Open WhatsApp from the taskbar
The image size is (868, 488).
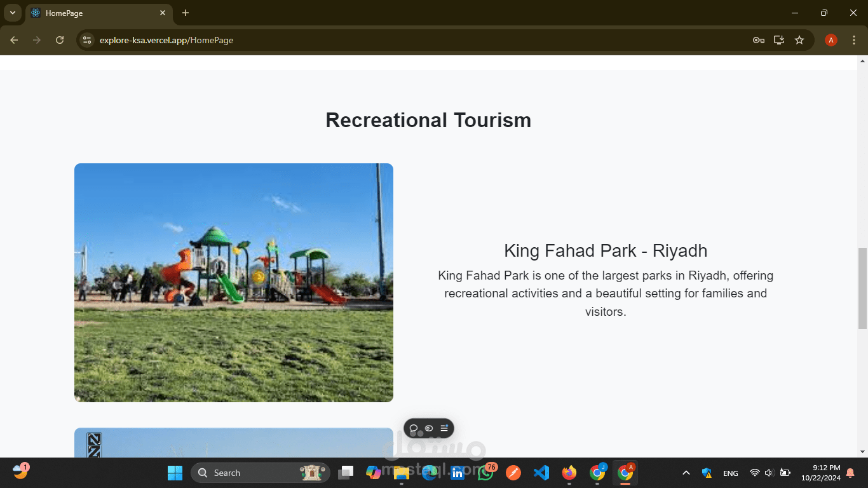485,473
